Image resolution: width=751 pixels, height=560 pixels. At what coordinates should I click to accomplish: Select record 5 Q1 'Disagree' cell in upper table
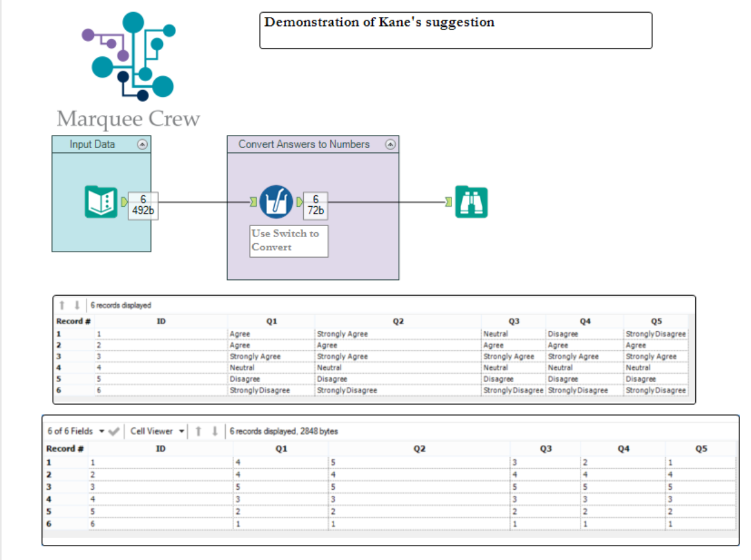[272, 379]
